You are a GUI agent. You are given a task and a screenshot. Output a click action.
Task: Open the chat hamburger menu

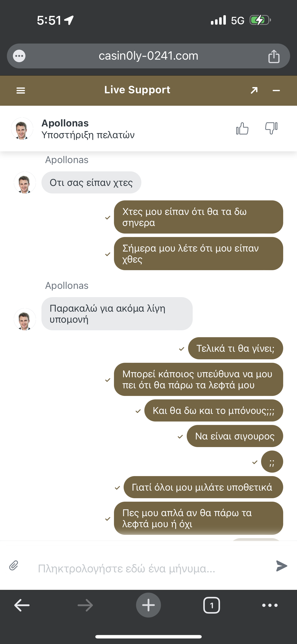[21, 91]
